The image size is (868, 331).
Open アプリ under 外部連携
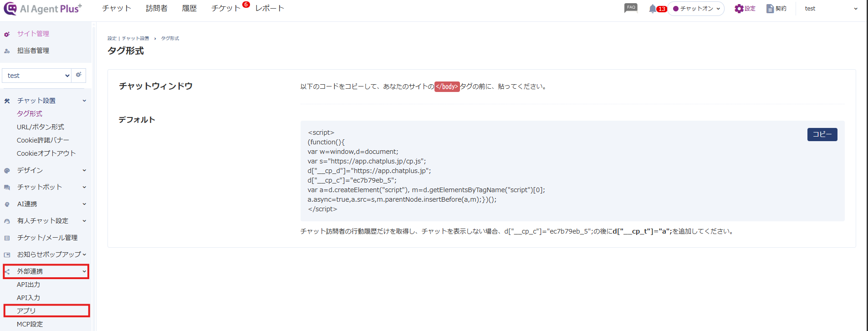pos(26,311)
